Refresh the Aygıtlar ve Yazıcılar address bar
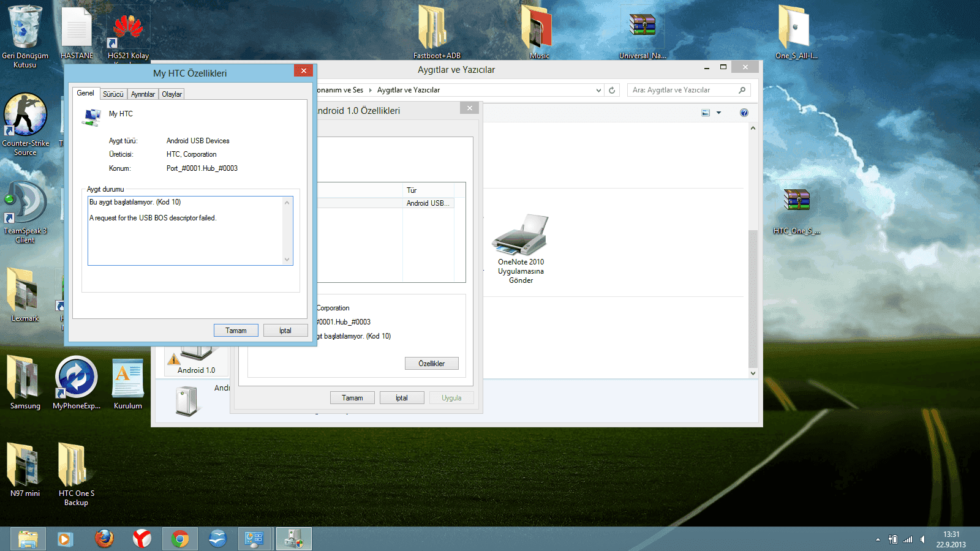This screenshot has width=980, height=551. [x=611, y=90]
